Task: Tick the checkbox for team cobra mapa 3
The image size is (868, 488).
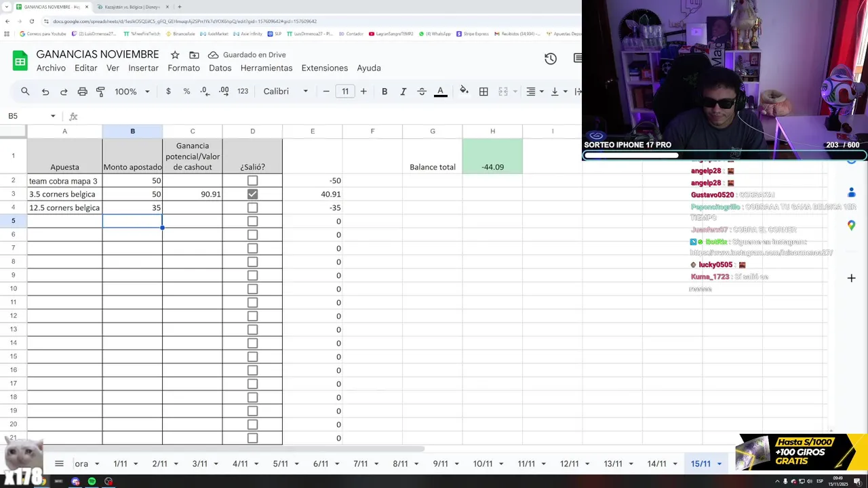Action: (x=252, y=181)
